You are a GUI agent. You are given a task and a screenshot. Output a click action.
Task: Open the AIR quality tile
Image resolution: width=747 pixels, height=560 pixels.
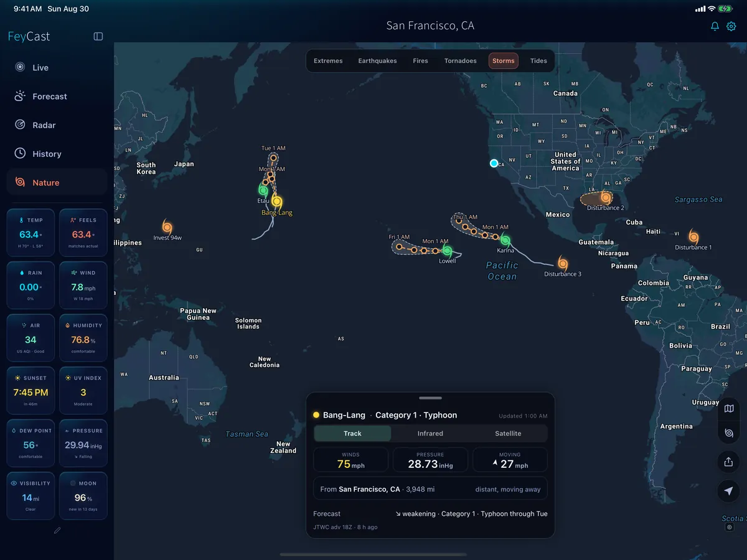[x=31, y=338]
